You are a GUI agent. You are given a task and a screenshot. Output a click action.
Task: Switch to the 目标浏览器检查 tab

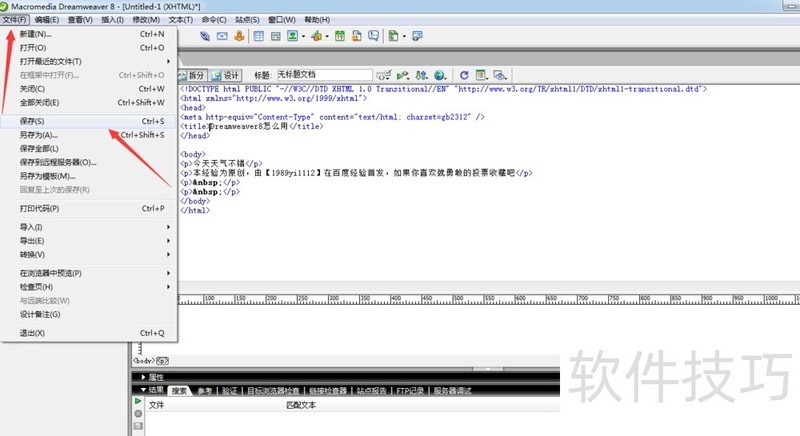point(273,391)
